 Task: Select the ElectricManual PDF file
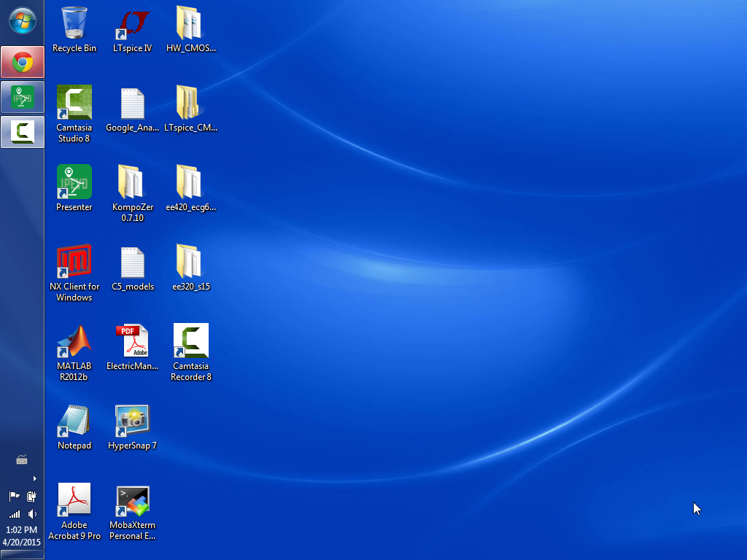click(x=133, y=341)
